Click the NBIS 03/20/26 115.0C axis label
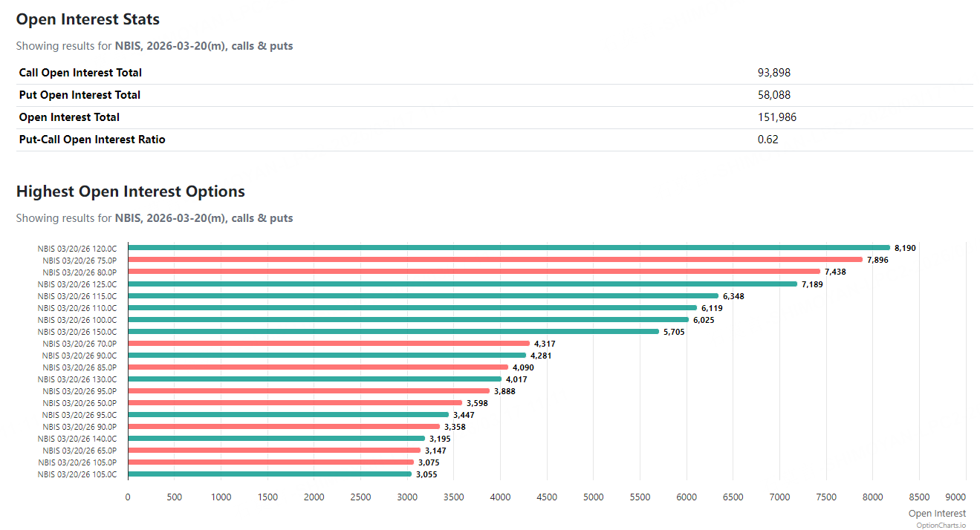The height and width of the screenshot is (530, 980). click(x=77, y=296)
